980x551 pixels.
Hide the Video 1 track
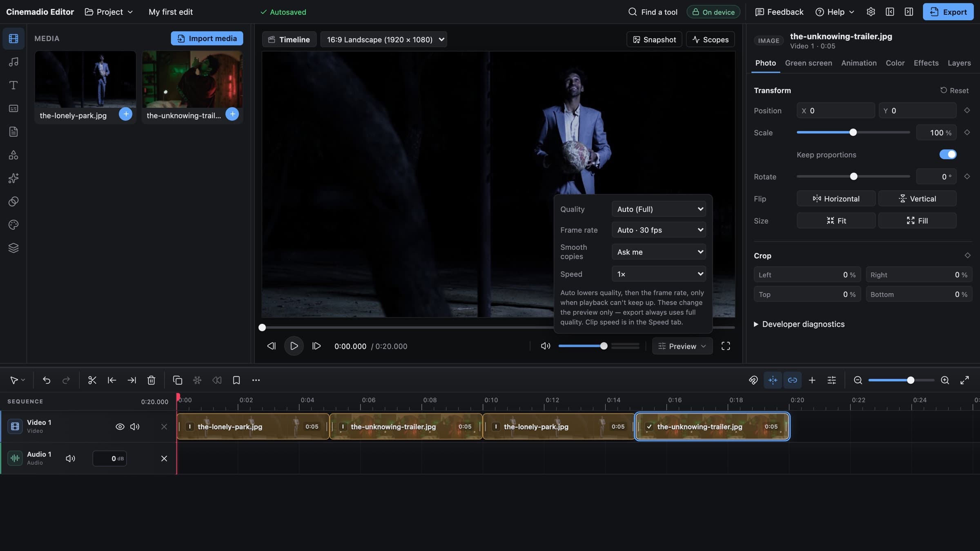click(120, 427)
